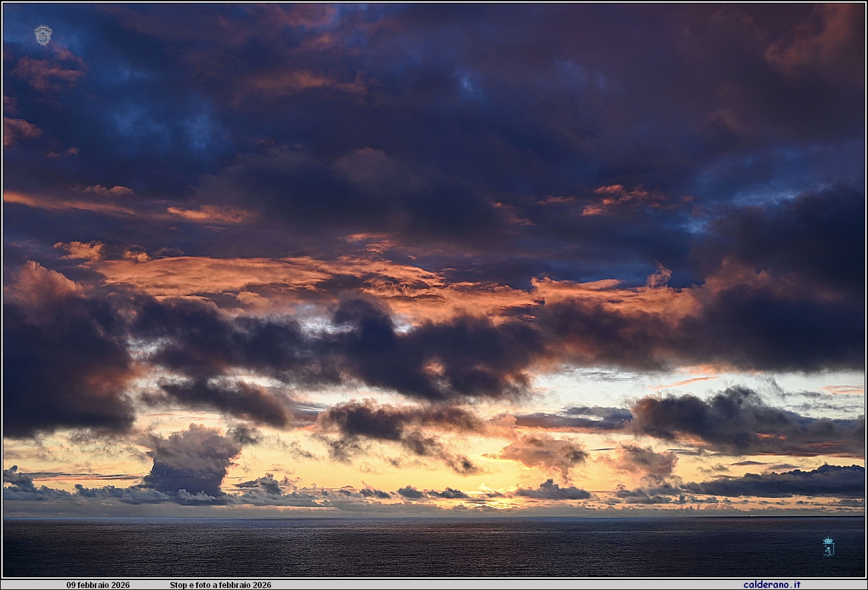Screen dimensions: 868x590
Task: Click the date text 09 febbraio 2026
Action: tap(98, 585)
